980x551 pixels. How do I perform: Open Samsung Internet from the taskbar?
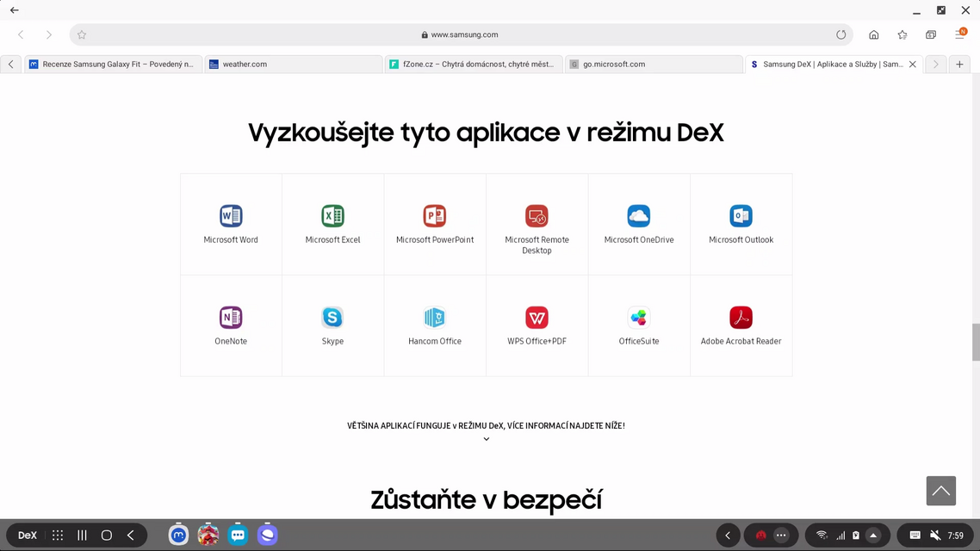point(267,535)
